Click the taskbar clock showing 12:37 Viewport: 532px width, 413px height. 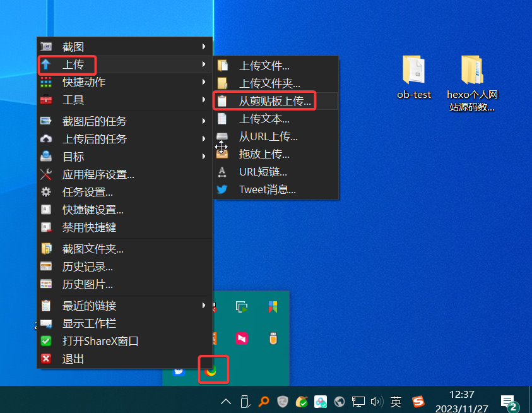click(x=462, y=401)
